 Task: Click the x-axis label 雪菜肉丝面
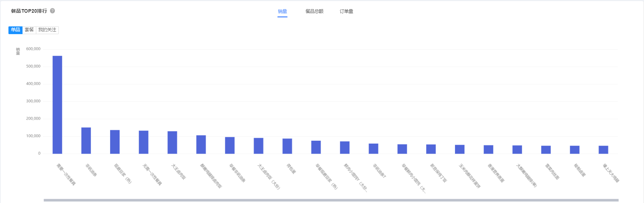pyautogui.click(x=552, y=171)
